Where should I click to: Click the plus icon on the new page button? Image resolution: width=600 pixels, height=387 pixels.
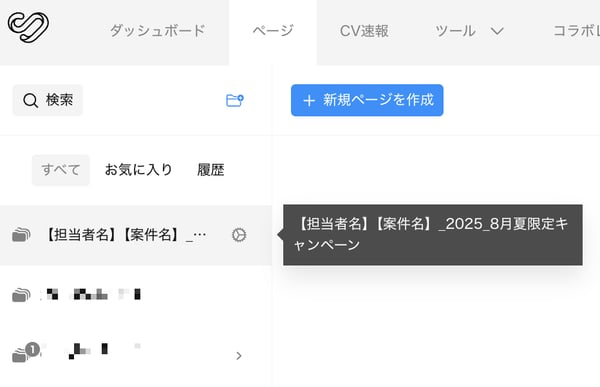pos(309,101)
